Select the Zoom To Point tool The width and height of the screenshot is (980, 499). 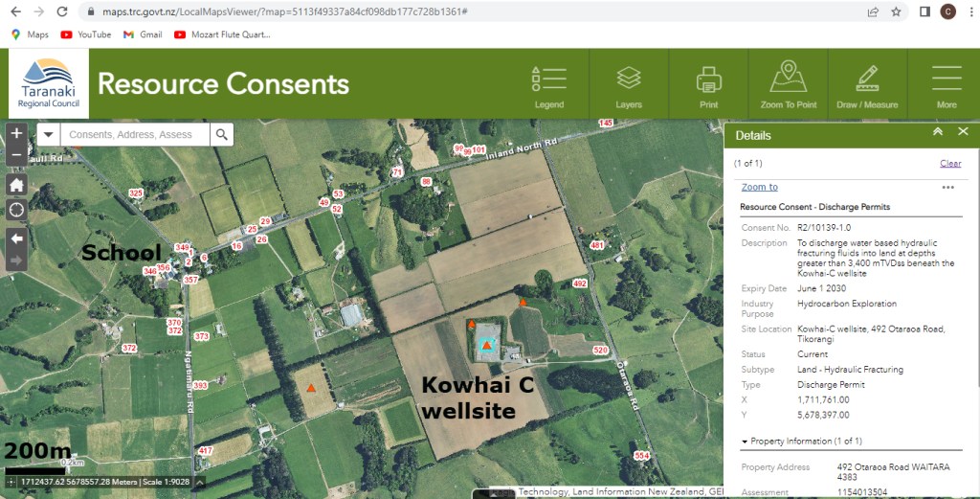coord(789,84)
